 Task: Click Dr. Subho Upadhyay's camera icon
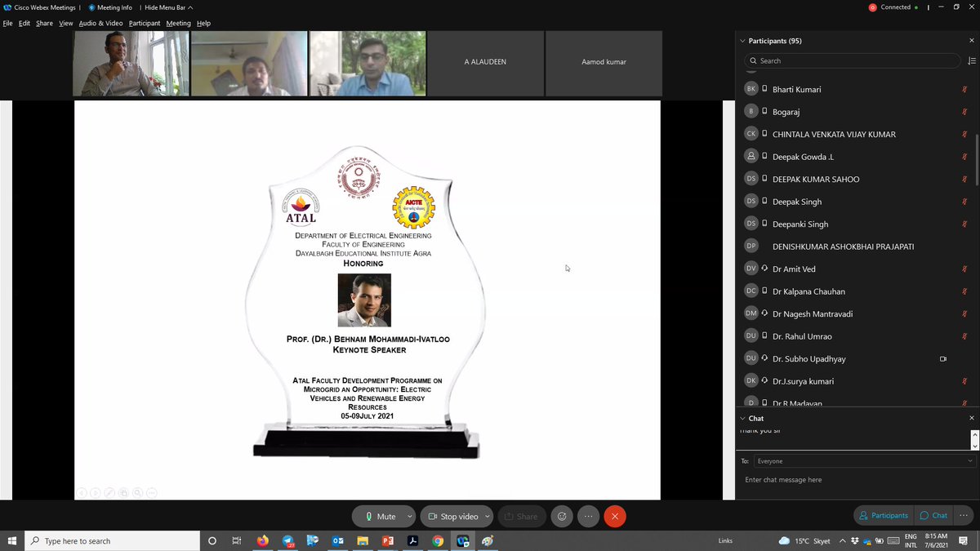click(943, 358)
